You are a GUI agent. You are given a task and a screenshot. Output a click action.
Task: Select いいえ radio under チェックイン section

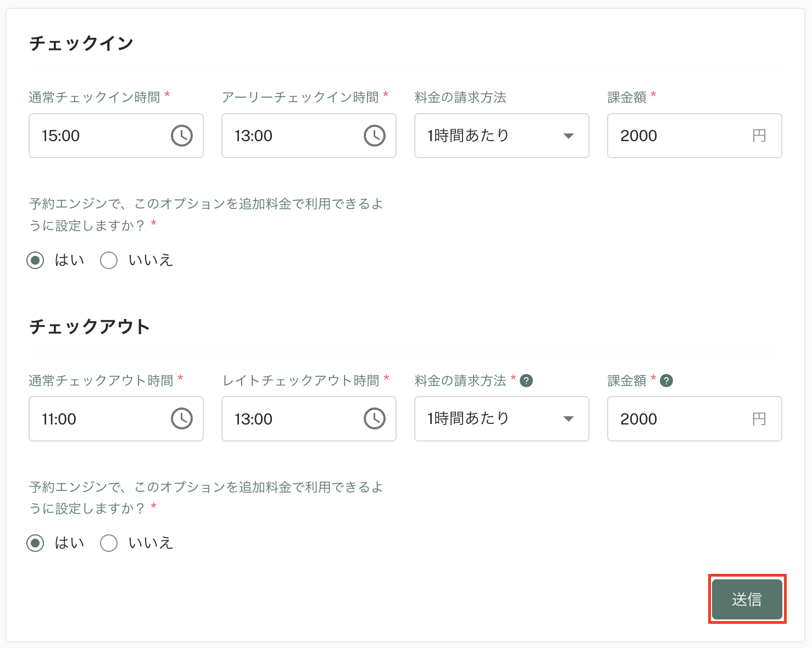coord(109,260)
